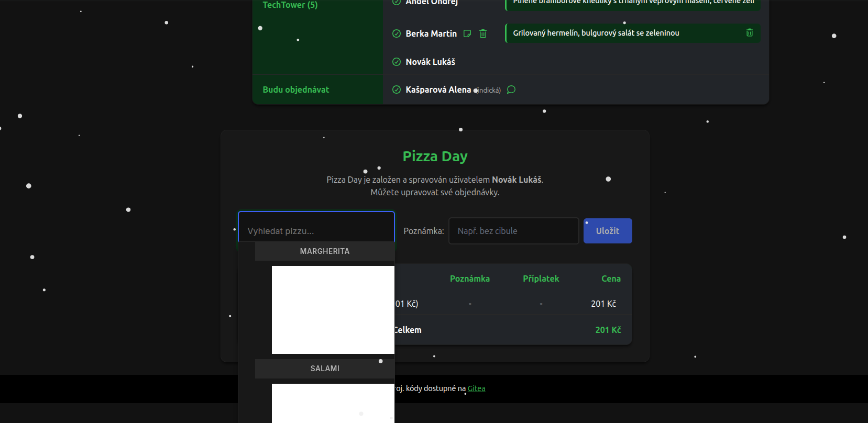
Task: Open the comment bubble next to Kašparová Alena
Action: [x=511, y=90]
